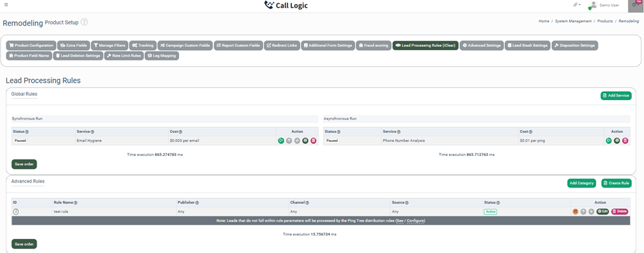
Task: Open Email Hygiene settings gear icon
Action: pyautogui.click(x=305, y=140)
